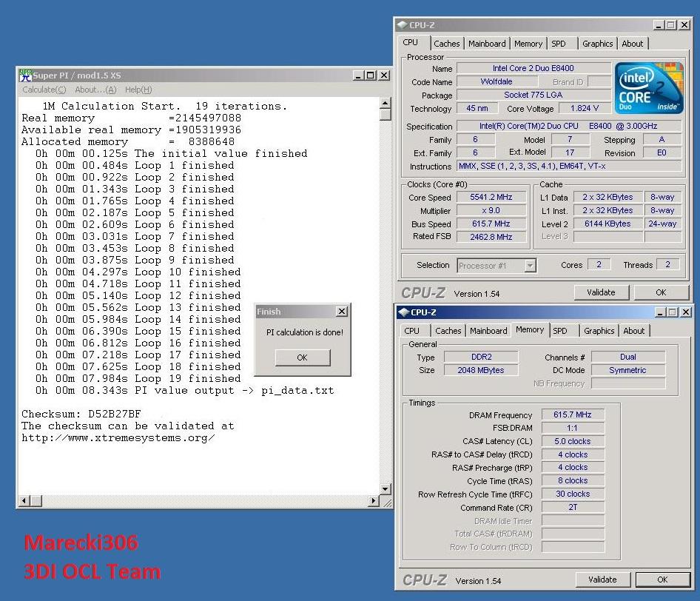Viewport: 700px width, 601px height.
Task: Click the Super PI application icon in title bar
Action: coord(25,75)
